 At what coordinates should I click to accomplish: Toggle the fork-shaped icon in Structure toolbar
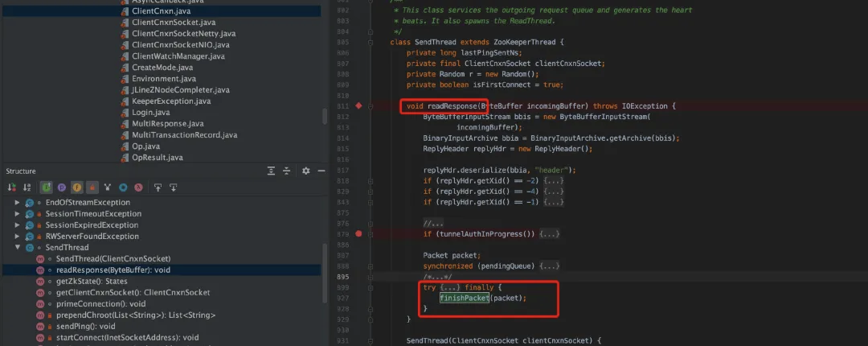point(108,187)
